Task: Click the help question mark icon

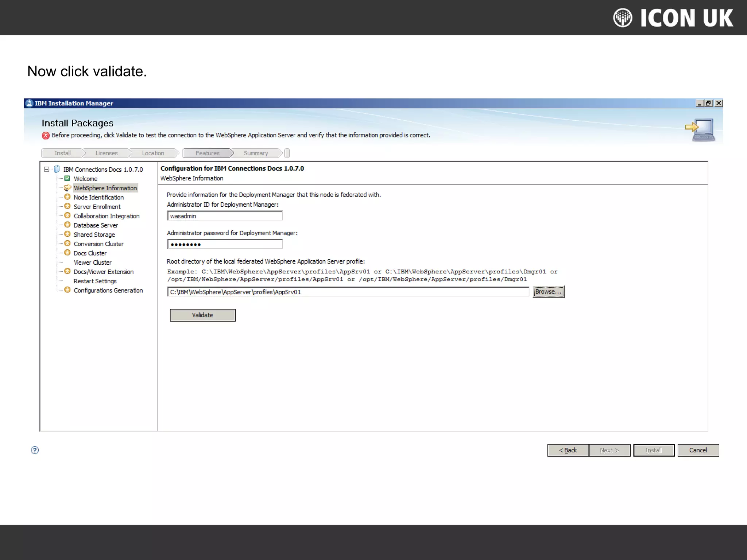Action: click(35, 450)
